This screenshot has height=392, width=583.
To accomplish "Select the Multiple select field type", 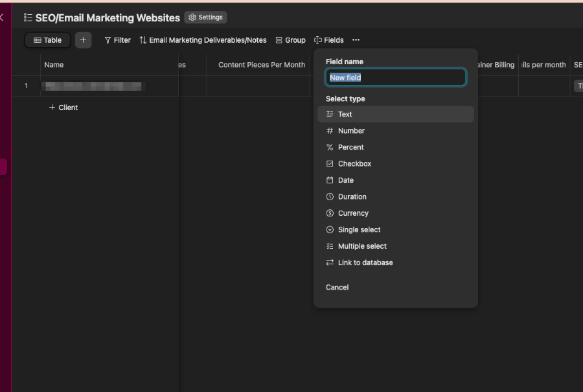I will (362, 246).
